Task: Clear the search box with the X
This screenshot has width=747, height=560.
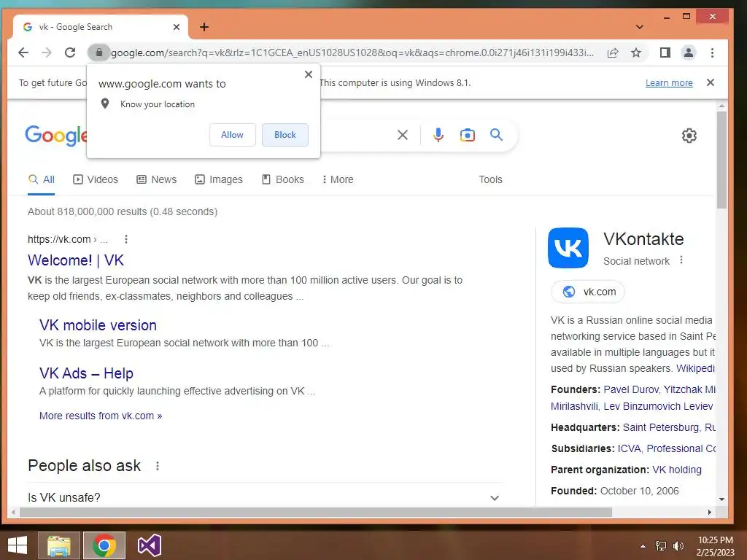Action: tap(403, 135)
